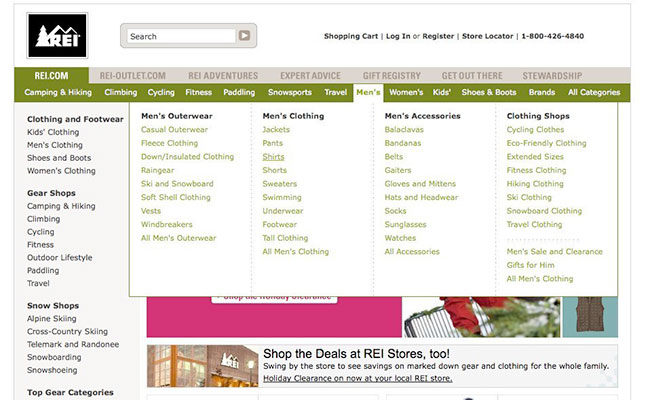The width and height of the screenshot is (650, 400).
Task: Choose Balaclavas under Men's Accessories
Action: tap(404, 130)
